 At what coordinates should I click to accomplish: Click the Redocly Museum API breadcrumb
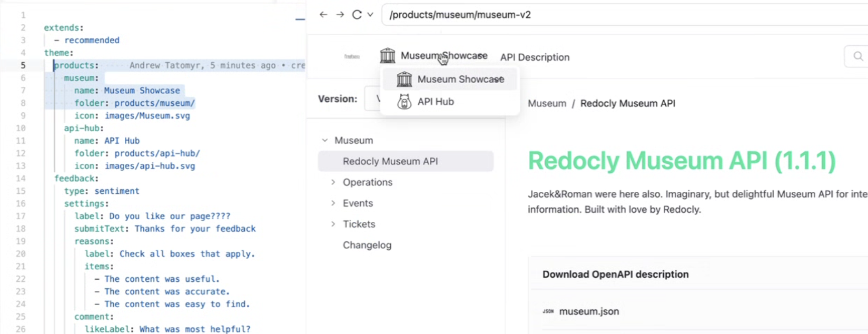tap(628, 103)
